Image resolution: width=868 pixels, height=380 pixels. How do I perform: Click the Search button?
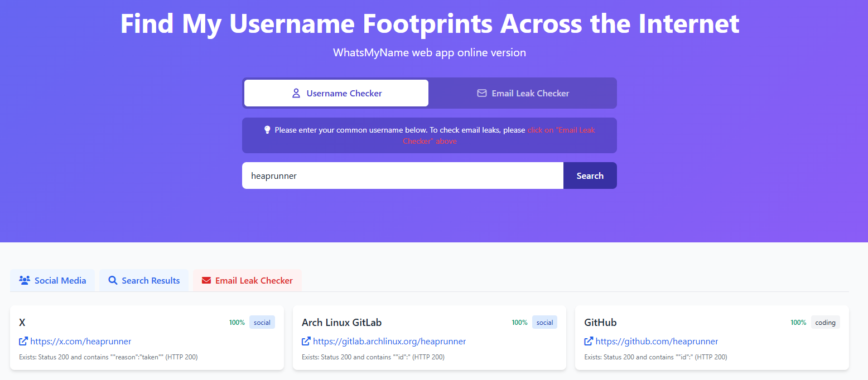590,176
